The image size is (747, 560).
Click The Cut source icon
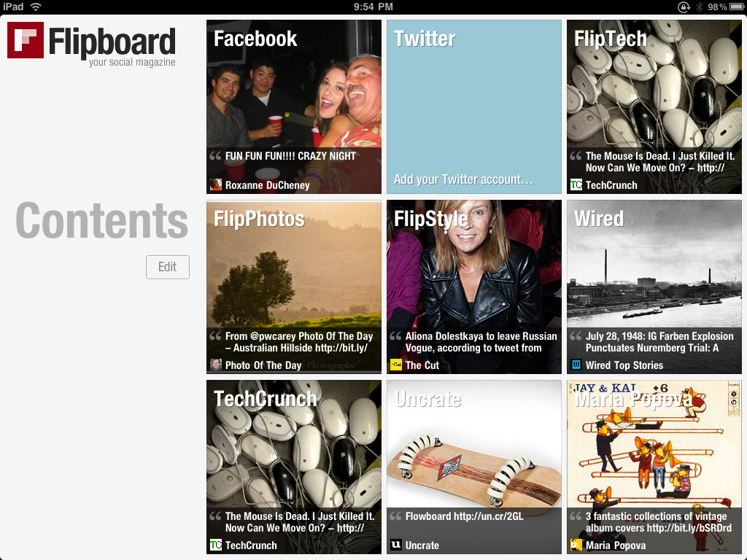pyautogui.click(x=396, y=365)
